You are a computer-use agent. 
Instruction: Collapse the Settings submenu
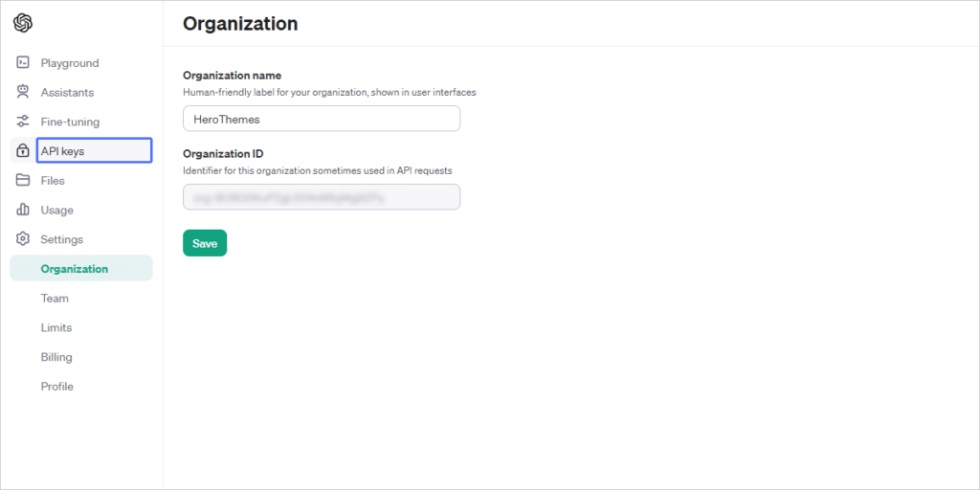click(x=62, y=239)
